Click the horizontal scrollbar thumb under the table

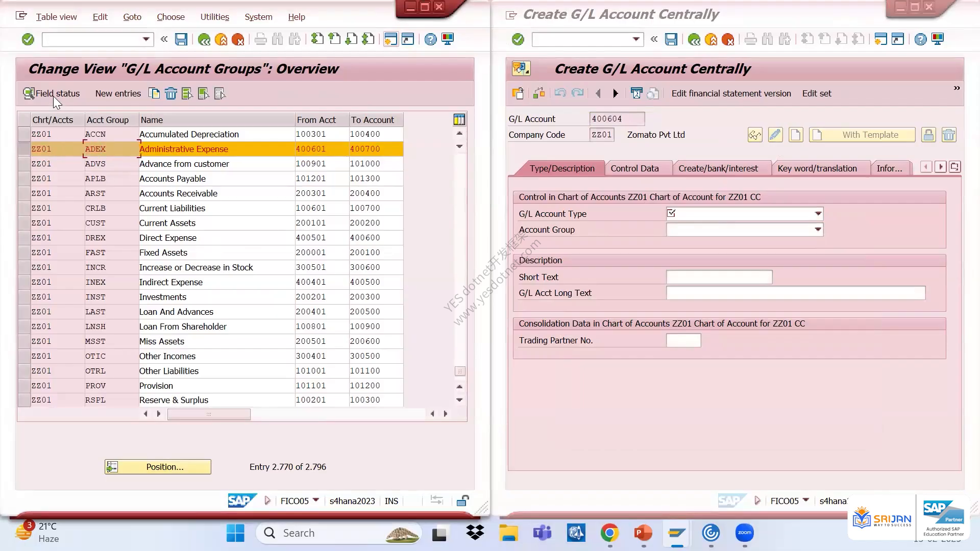tap(209, 414)
